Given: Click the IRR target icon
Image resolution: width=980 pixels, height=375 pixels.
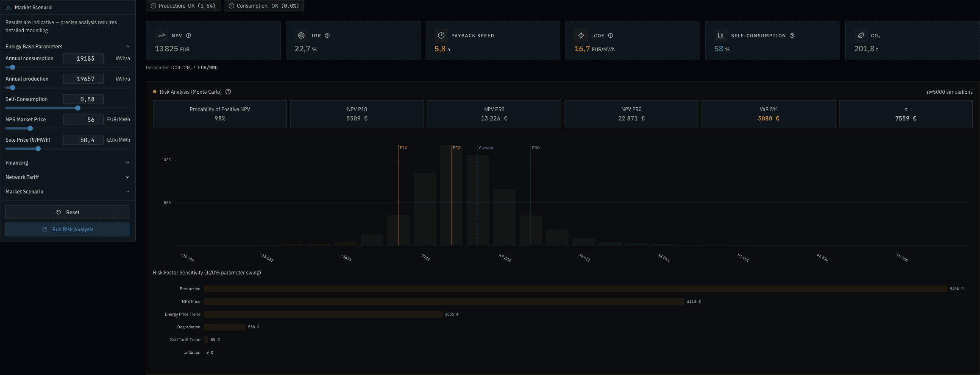Looking at the screenshot, I should pos(301,36).
